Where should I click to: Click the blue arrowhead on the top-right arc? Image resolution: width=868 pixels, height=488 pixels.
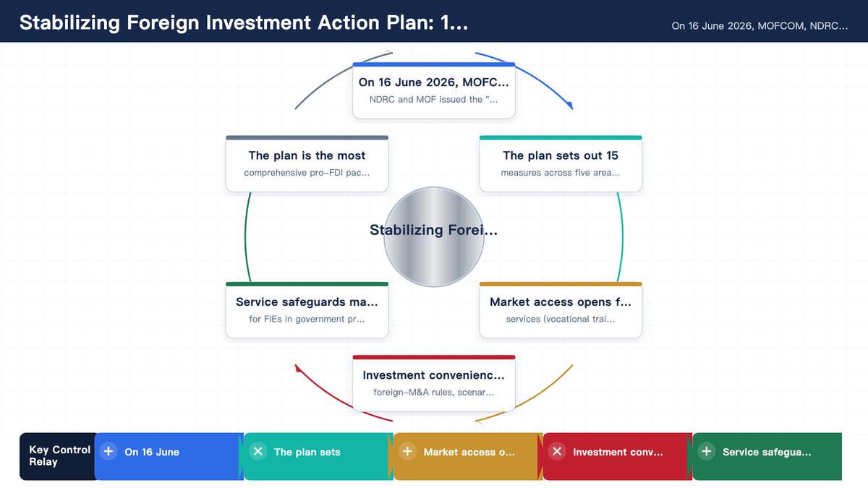click(x=569, y=106)
